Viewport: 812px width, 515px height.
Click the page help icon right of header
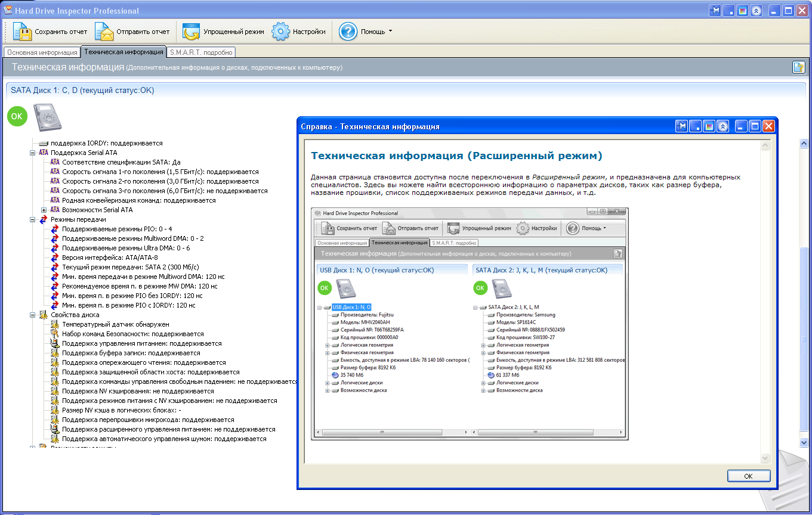(798, 67)
